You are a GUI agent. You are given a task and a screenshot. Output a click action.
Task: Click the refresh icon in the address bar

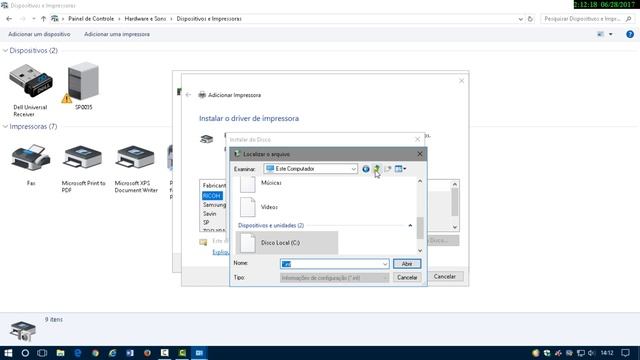(530, 19)
